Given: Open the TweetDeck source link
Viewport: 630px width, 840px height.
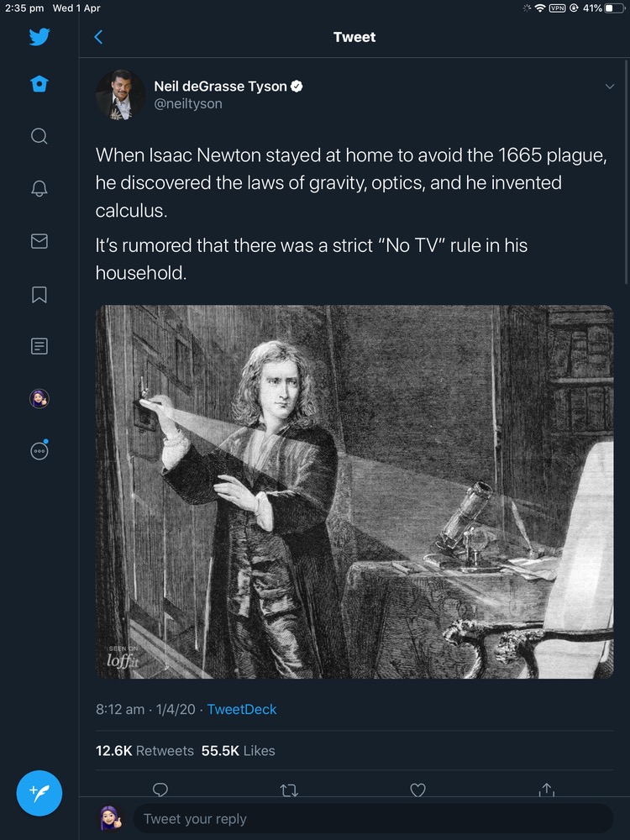Looking at the screenshot, I should click(x=241, y=709).
